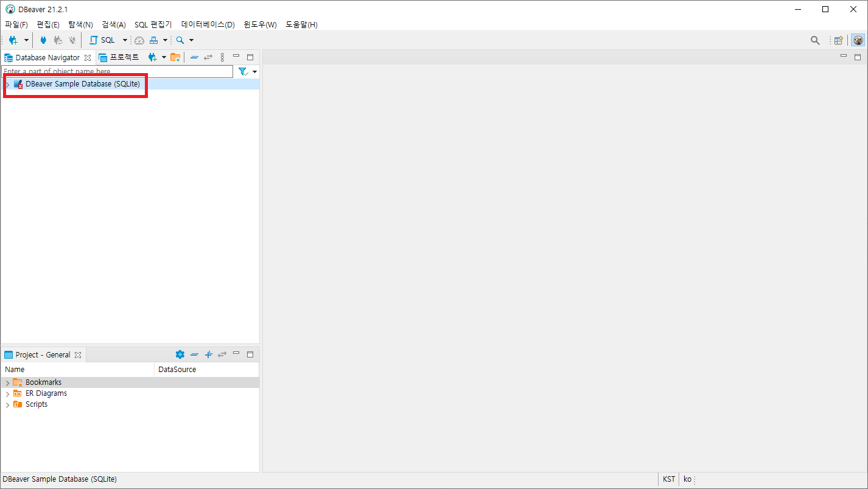
Task: Select the DBeaver perspective beaver icon
Action: [858, 40]
